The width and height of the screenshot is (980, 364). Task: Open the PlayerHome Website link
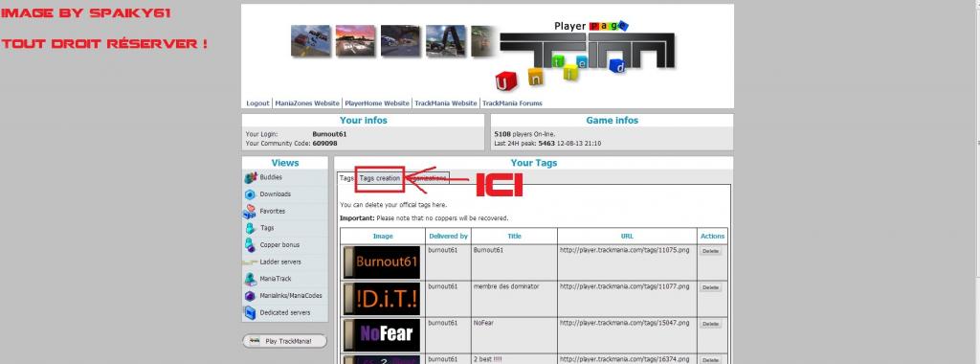click(377, 103)
